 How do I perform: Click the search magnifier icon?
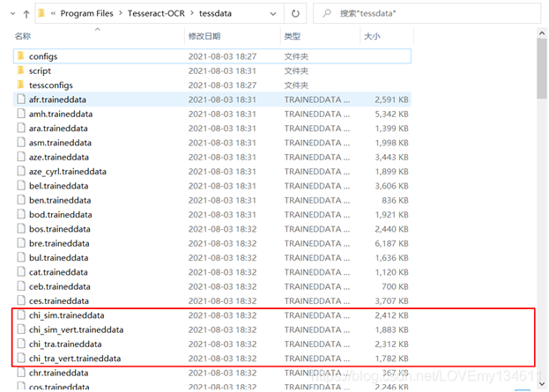coord(327,13)
